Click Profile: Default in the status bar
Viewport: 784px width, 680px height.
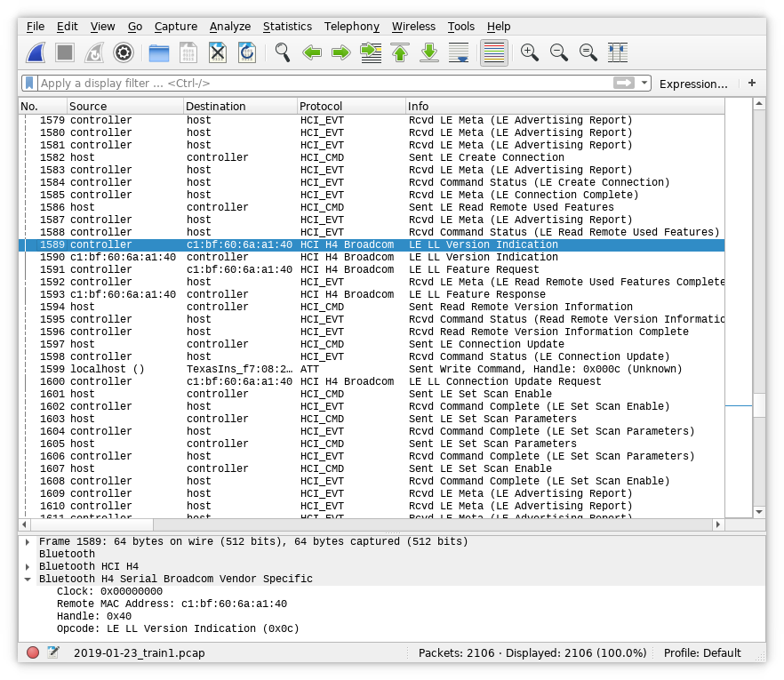702,653
